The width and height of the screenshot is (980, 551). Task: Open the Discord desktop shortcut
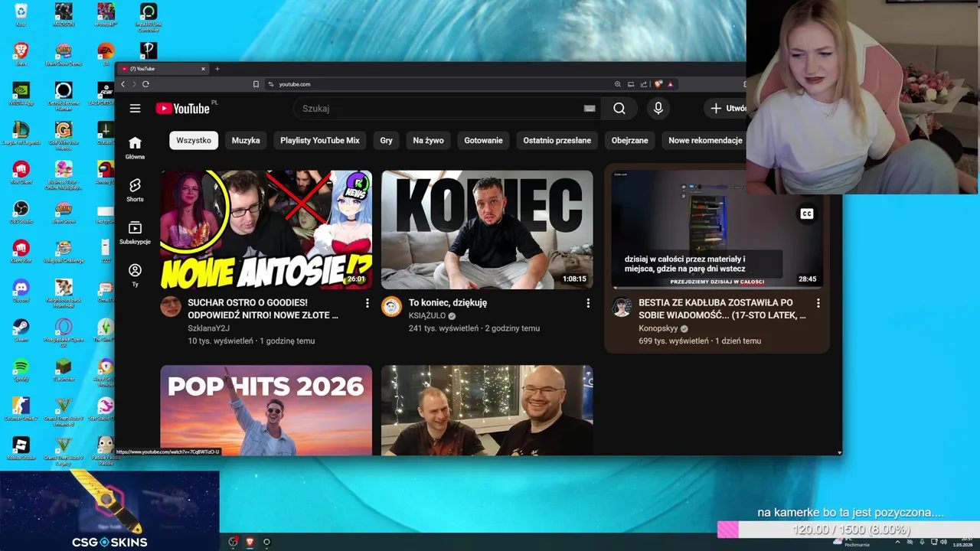(x=21, y=291)
